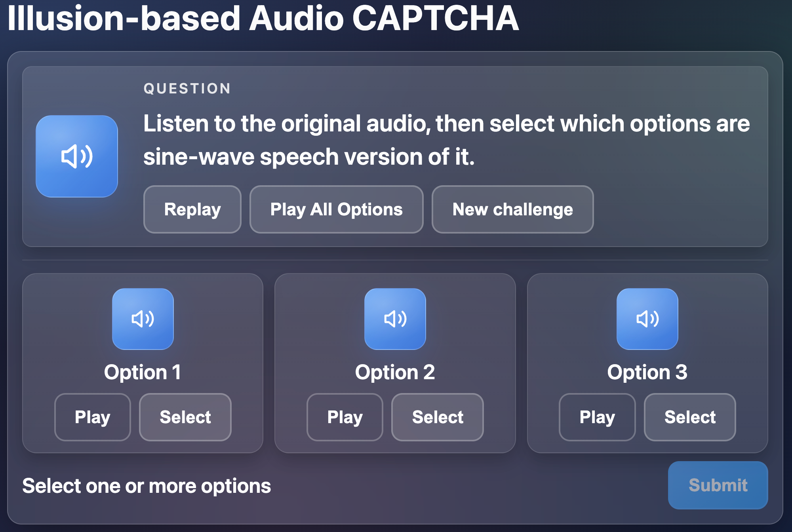
Task: Click the 'Select one or more options' hint
Action: [x=147, y=486]
